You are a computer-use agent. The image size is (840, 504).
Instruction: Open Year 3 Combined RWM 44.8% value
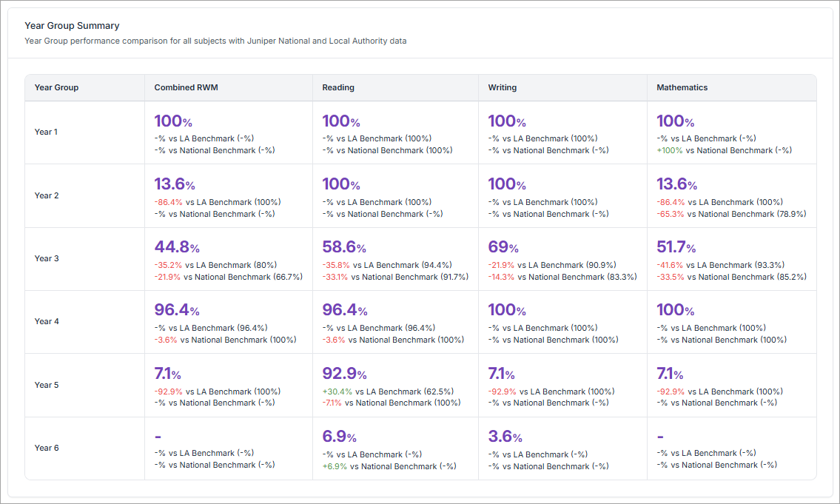click(177, 247)
